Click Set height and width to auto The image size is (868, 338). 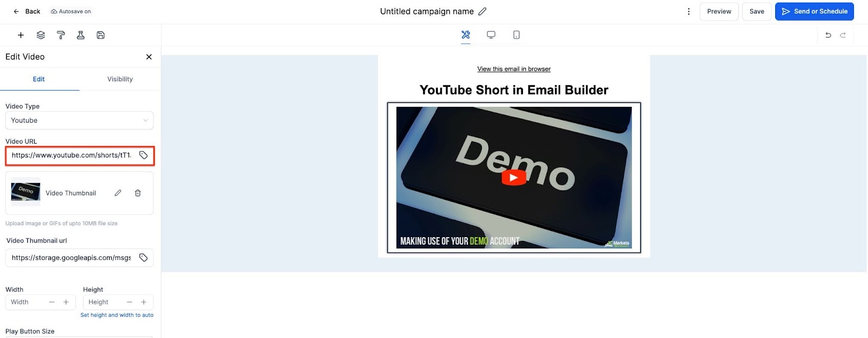click(x=117, y=315)
